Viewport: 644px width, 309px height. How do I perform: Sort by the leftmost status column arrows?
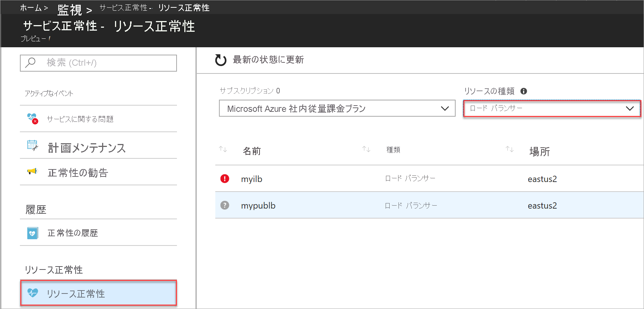pos(223,149)
